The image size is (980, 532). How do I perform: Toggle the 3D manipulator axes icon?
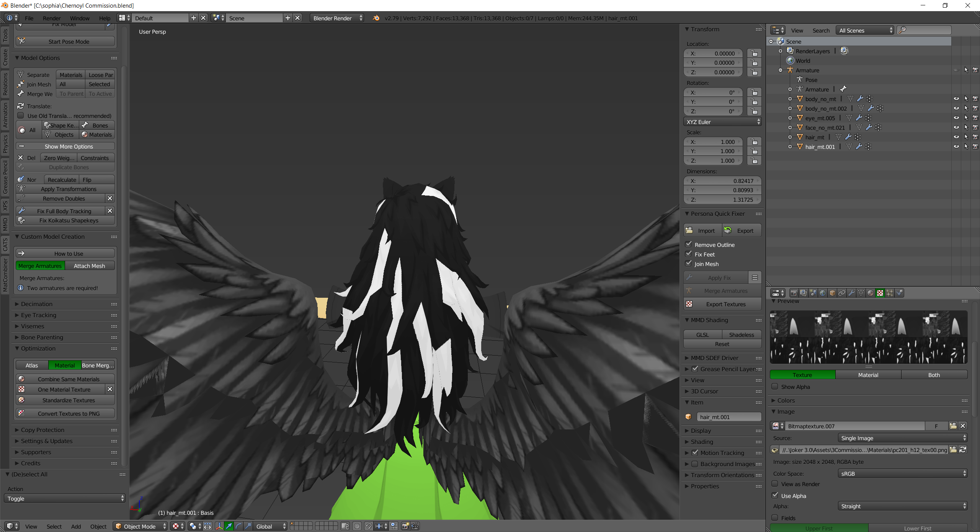click(x=219, y=526)
